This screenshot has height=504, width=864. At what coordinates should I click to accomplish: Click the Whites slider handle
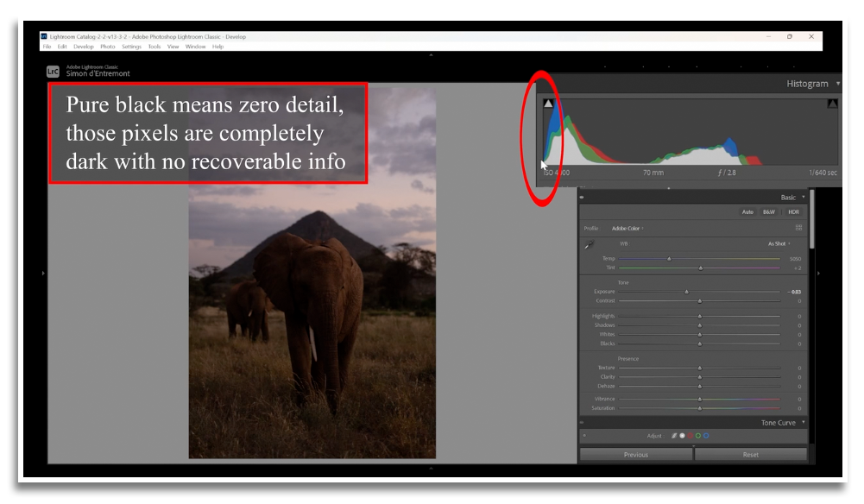coord(700,335)
